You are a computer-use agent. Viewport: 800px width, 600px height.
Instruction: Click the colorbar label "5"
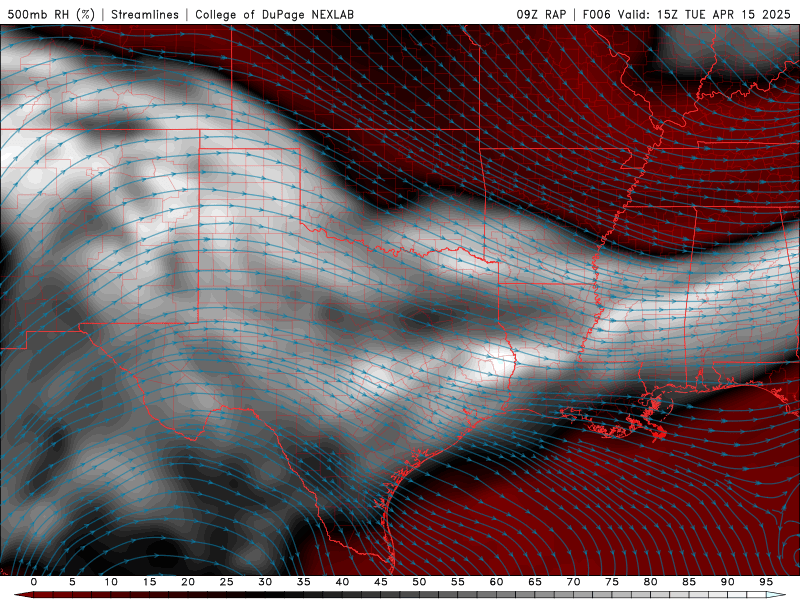click(x=72, y=582)
